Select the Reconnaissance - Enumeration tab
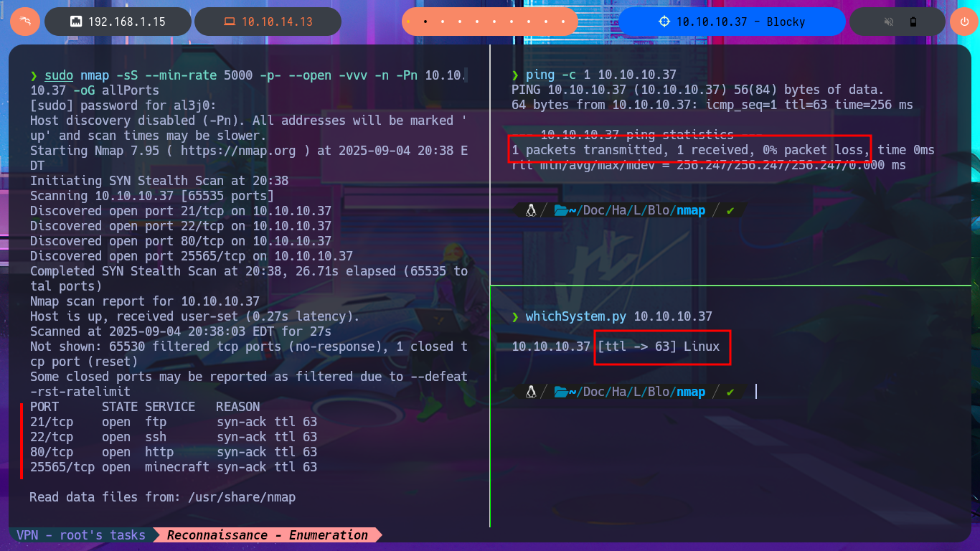This screenshot has width=980, height=551. pyautogui.click(x=267, y=535)
